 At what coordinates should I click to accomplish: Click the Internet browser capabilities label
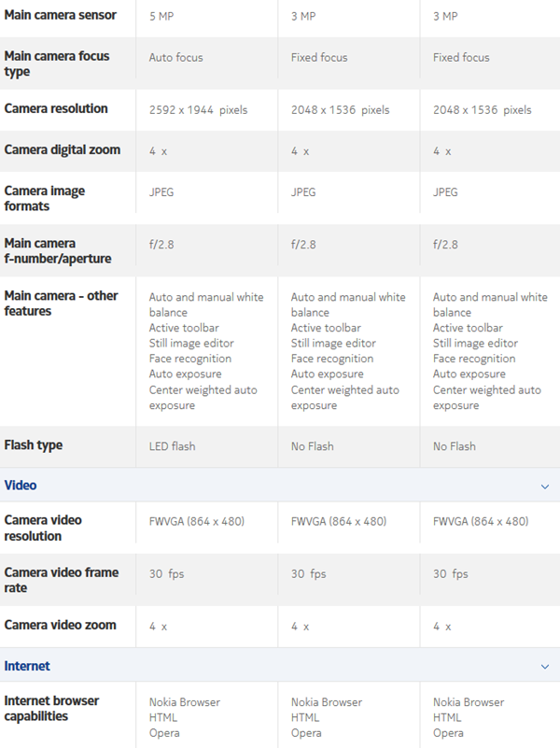click(x=52, y=709)
